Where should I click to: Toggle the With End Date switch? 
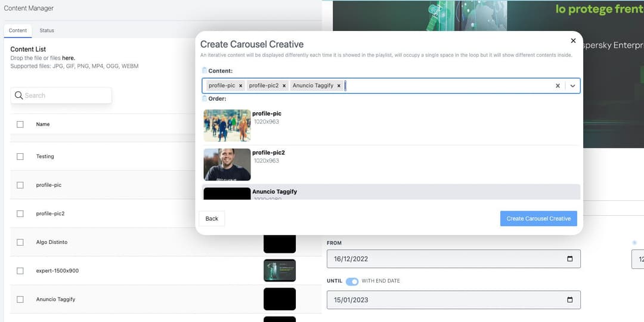tap(352, 281)
